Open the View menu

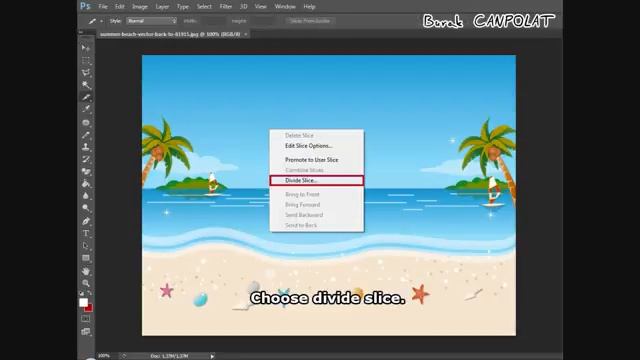260,7
